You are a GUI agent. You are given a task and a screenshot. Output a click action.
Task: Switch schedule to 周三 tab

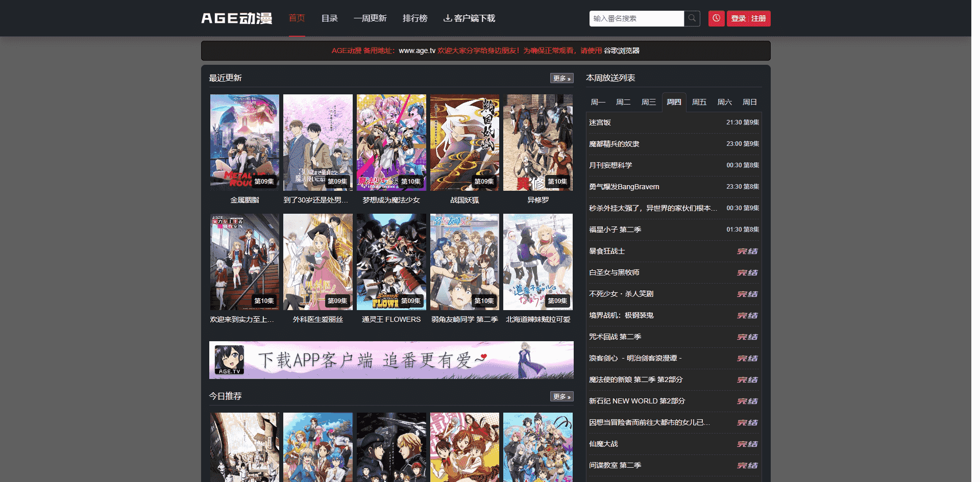(x=648, y=102)
